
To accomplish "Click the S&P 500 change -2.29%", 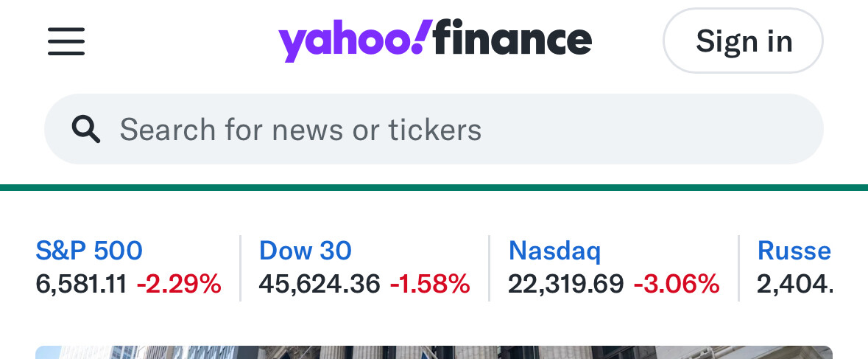I will pyautogui.click(x=179, y=283).
